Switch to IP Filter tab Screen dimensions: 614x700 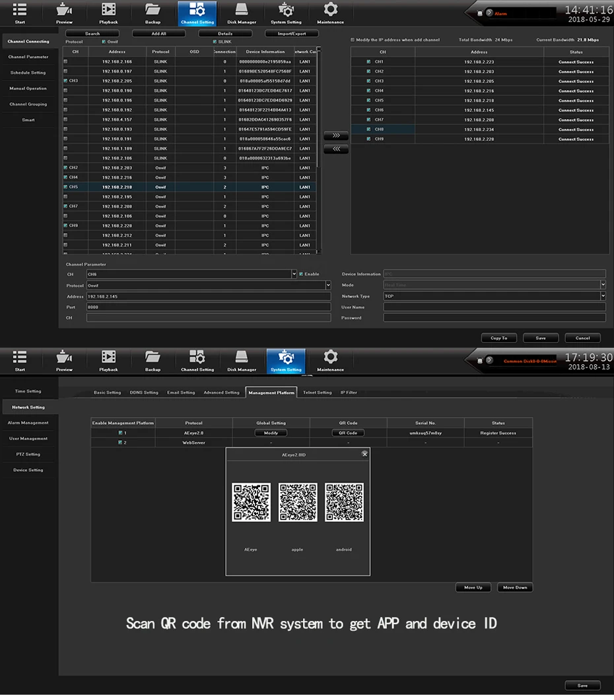pos(349,393)
